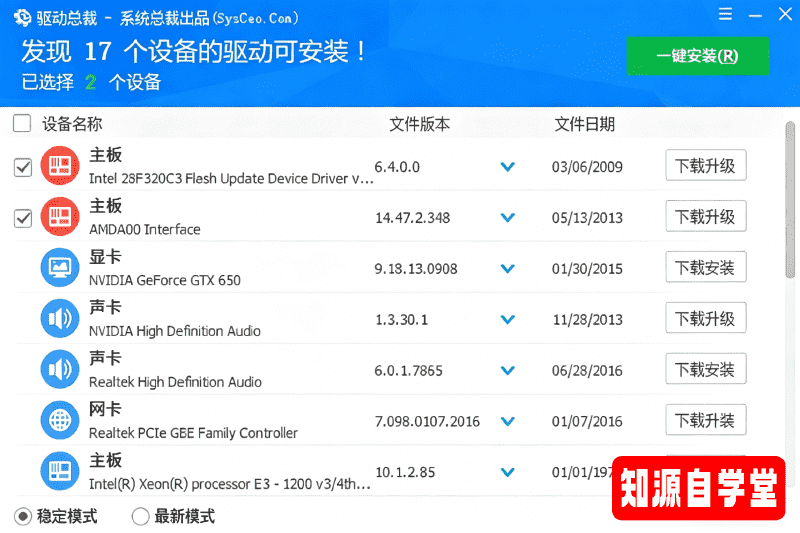Click motherboard icon for Intel Xeon processor

[60, 471]
